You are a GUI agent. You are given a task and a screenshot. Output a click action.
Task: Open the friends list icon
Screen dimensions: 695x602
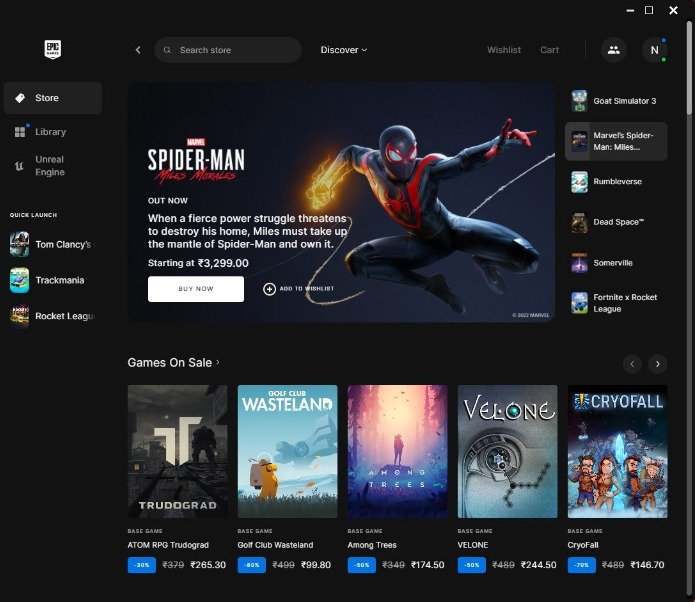[613, 50]
